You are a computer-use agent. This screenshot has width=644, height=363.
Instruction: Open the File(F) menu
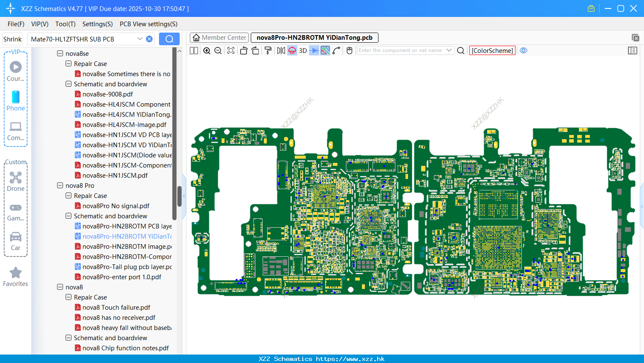click(x=16, y=24)
